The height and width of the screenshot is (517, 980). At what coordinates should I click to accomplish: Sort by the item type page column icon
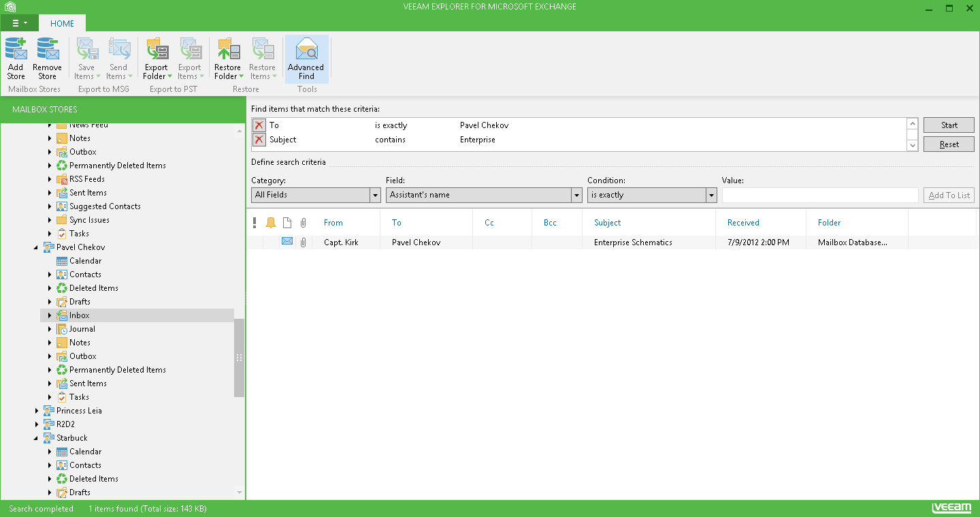tap(287, 223)
